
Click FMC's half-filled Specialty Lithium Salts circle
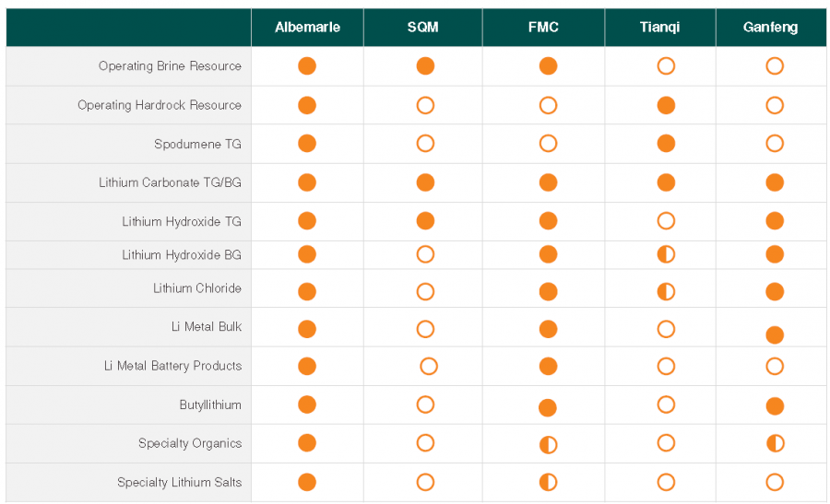pos(548,482)
